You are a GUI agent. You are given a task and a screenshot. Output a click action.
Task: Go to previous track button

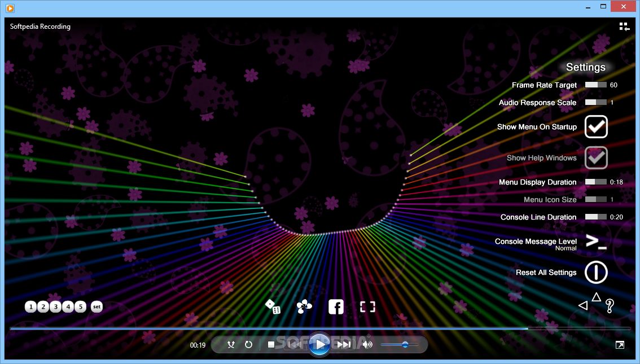(x=295, y=345)
